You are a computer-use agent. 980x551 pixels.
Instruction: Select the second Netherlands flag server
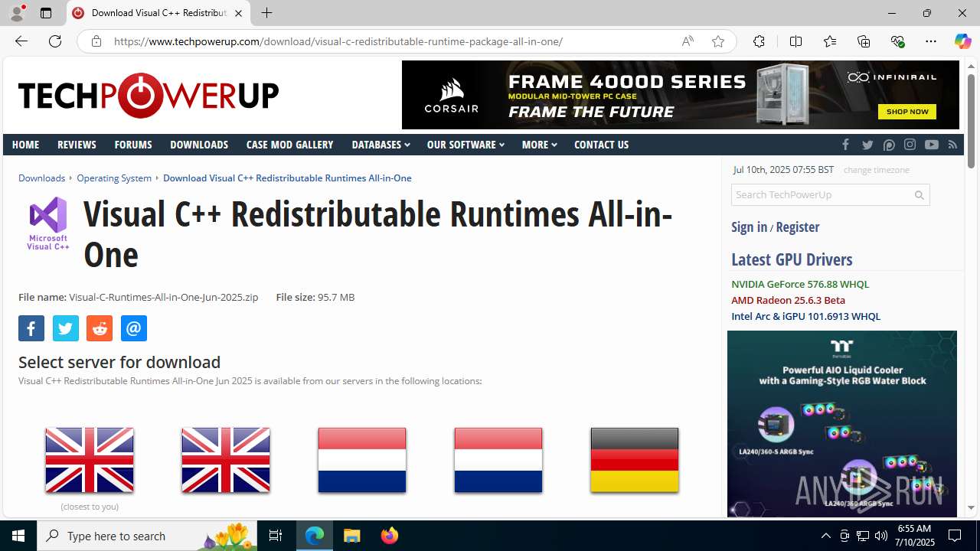tap(498, 460)
